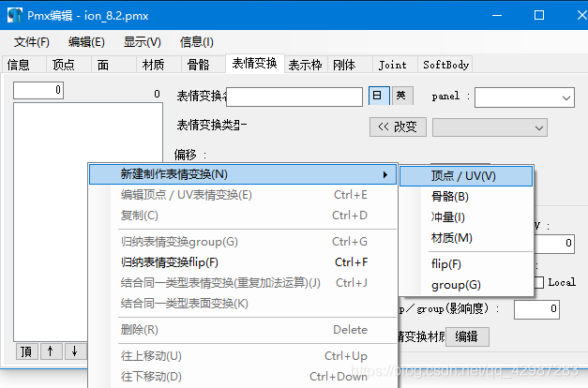Open the morph type dropdown beside 改变
Viewport: 588px width, 388px height.
(x=490, y=127)
